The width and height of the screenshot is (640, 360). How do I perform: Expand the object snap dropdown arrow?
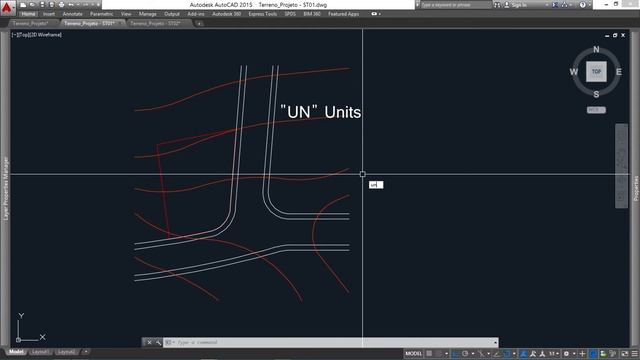tap(514, 353)
